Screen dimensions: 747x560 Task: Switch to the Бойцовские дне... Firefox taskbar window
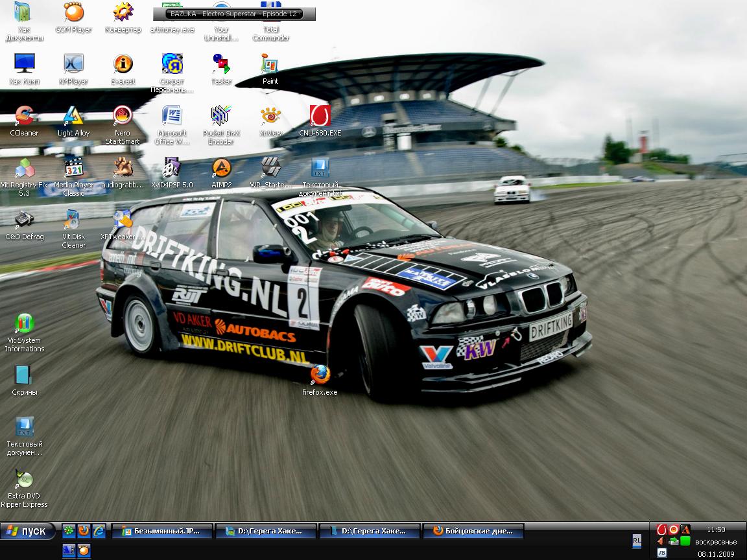click(473, 531)
